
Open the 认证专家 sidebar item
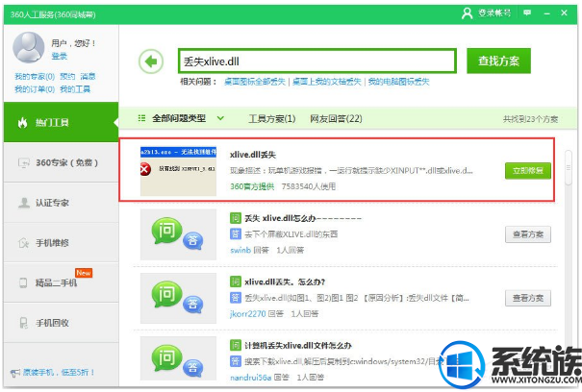tap(62, 203)
